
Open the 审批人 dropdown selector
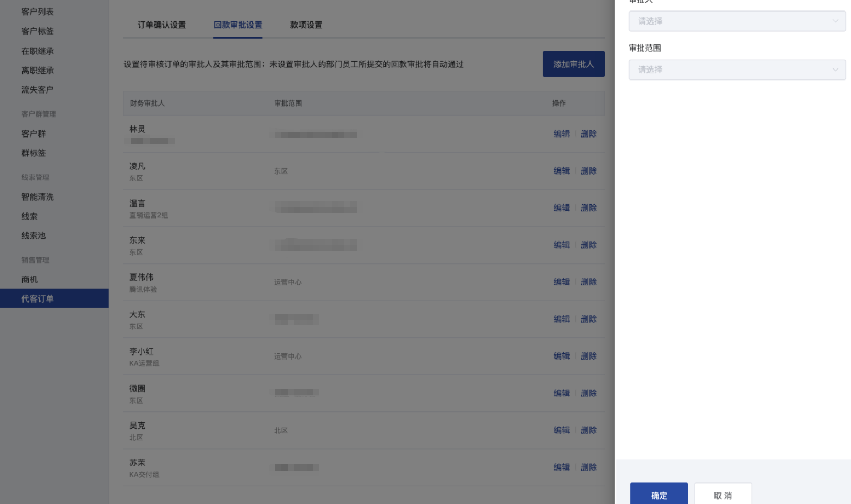click(737, 21)
